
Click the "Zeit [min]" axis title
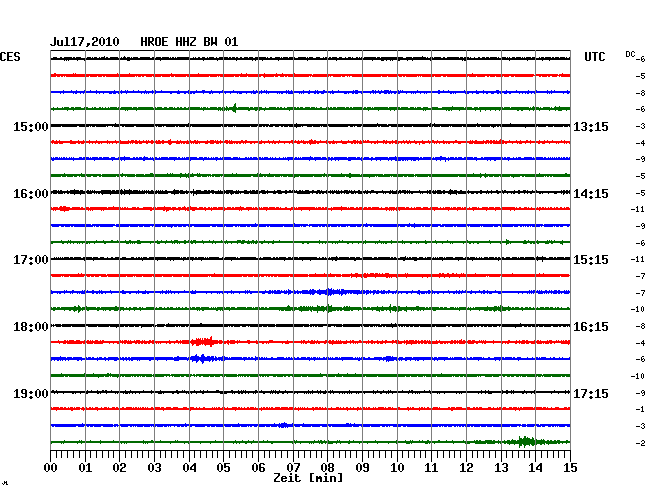point(308,478)
